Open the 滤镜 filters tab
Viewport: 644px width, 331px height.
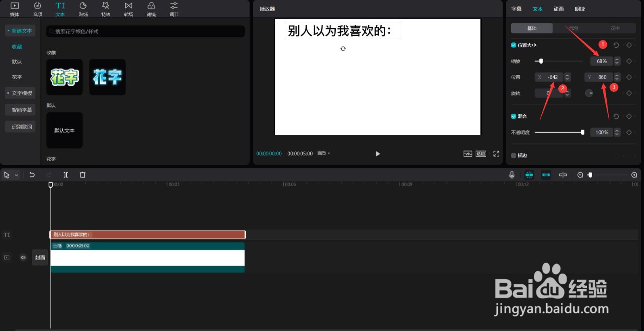[x=151, y=9]
